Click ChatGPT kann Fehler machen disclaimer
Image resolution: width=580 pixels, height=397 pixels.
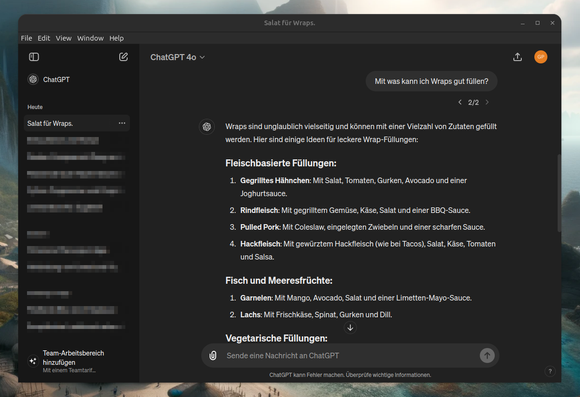click(350, 375)
